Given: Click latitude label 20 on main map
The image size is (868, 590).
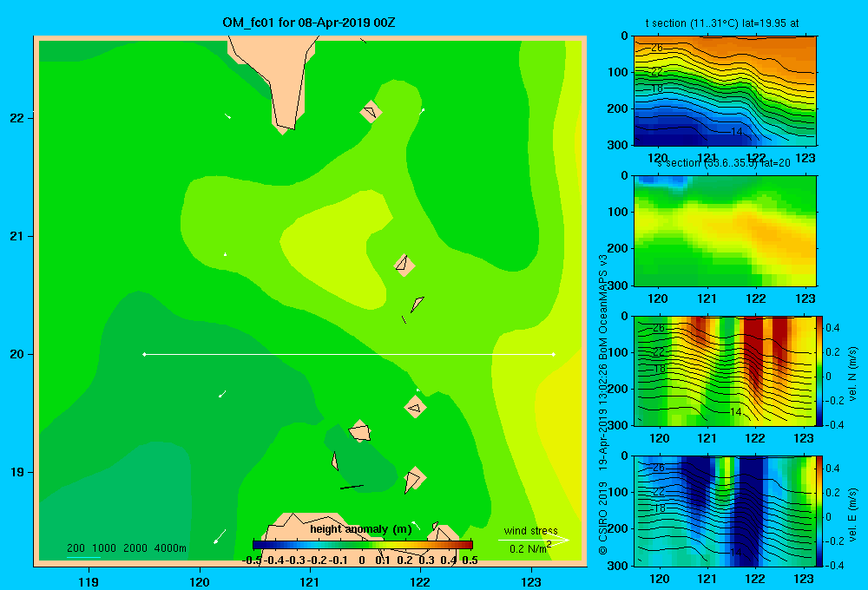Looking at the screenshot, I should pyautogui.click(x=17, y=354).
